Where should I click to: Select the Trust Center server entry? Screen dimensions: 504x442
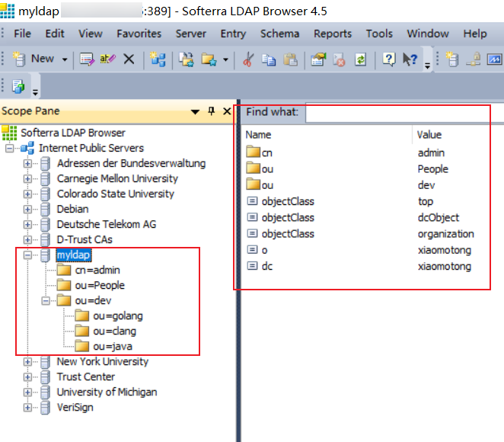(x=86, y=377)
